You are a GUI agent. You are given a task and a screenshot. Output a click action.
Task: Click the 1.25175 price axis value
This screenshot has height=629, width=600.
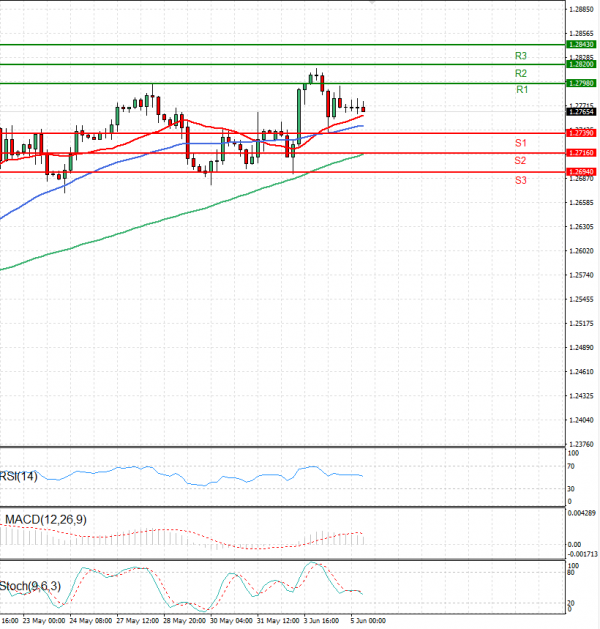click(581, 323)
